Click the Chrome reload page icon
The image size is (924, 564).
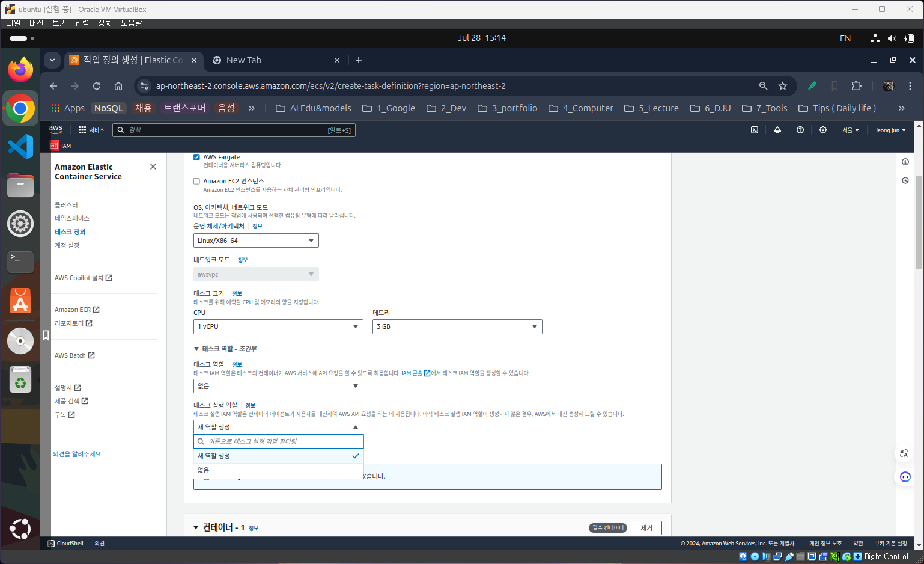pyautogui.click(x=97, y=86)
